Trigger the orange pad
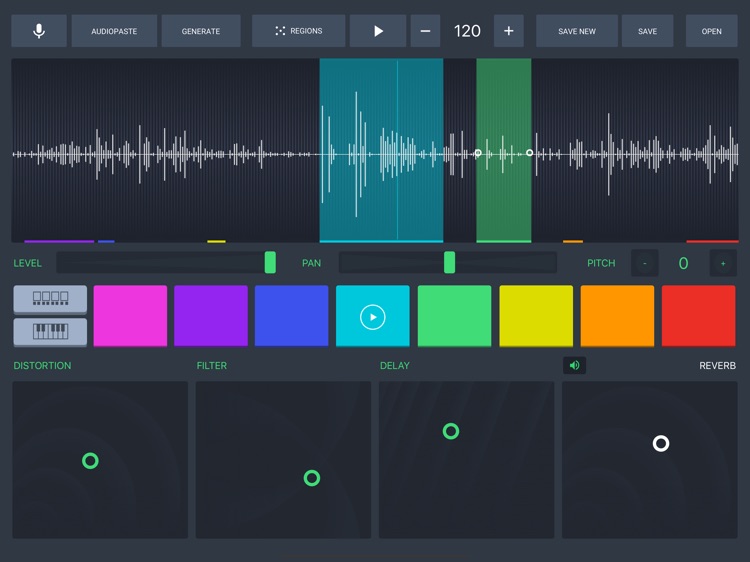 617,316
